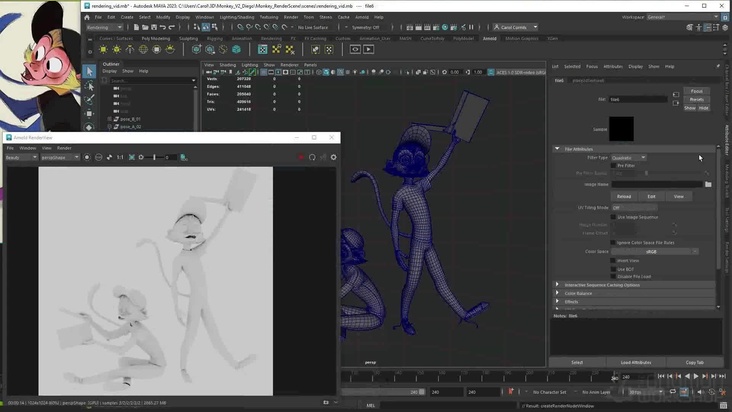The image size is (732, 412).
Task: Toggle Ignore Color Space File Rules checkbox
Action: click(x=613, y=243)
